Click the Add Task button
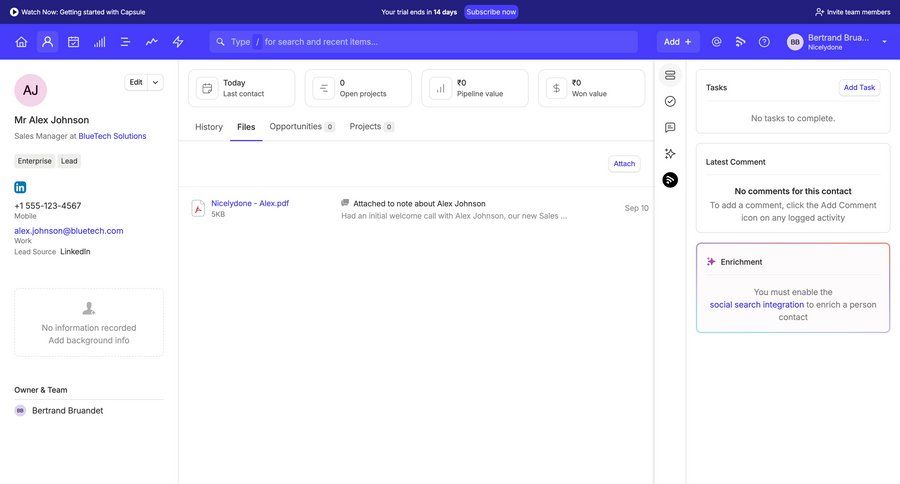This screenshot has height=484, width=900. [x=859, y=87]
